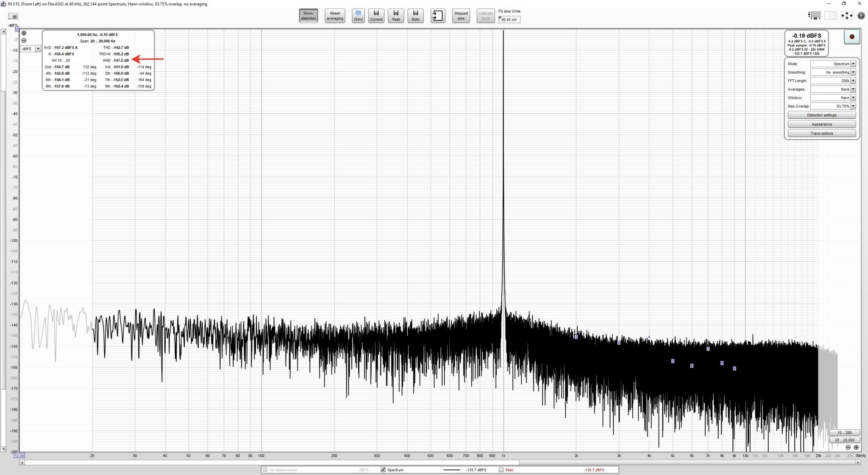Click Reset averaging
This screenshot has height=475, width=868.
pos(335,16)
